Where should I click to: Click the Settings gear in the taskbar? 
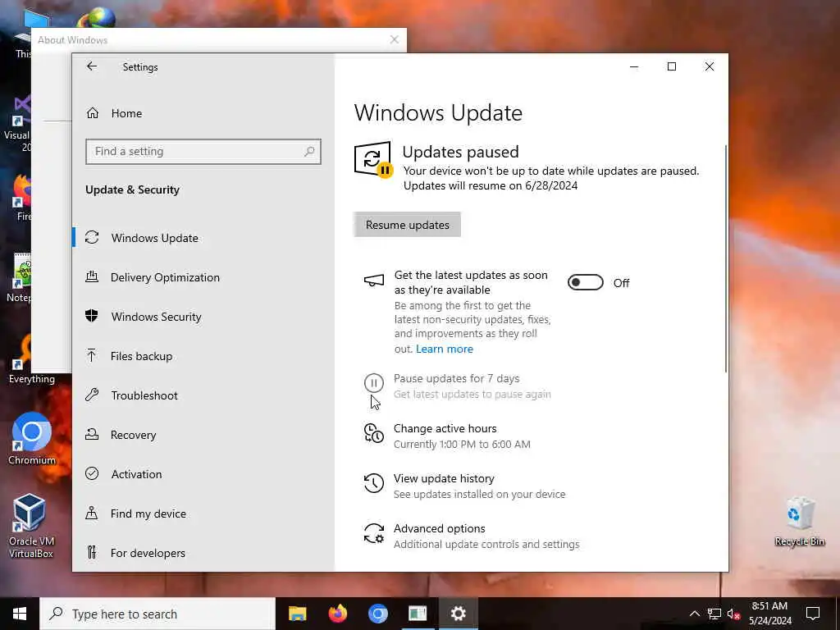[x=458, y=614]
